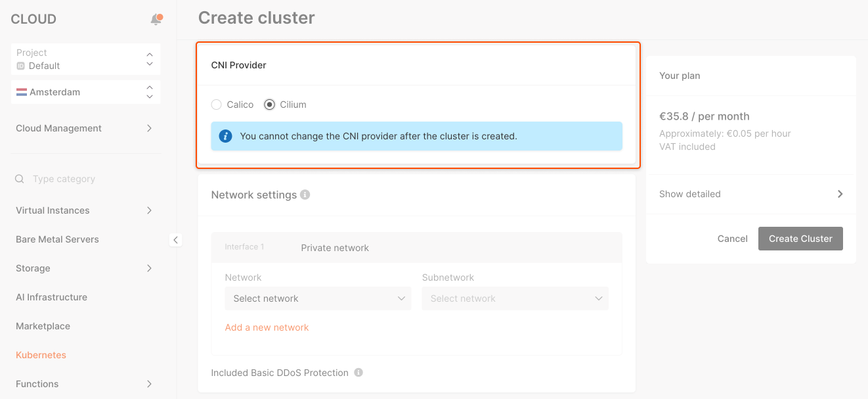
Task: Open the Project Default selector
Action: coord(85,59)
